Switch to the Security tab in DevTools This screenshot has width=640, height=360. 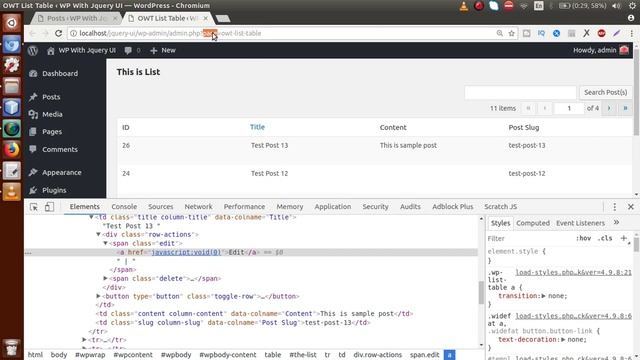[375, 207]
